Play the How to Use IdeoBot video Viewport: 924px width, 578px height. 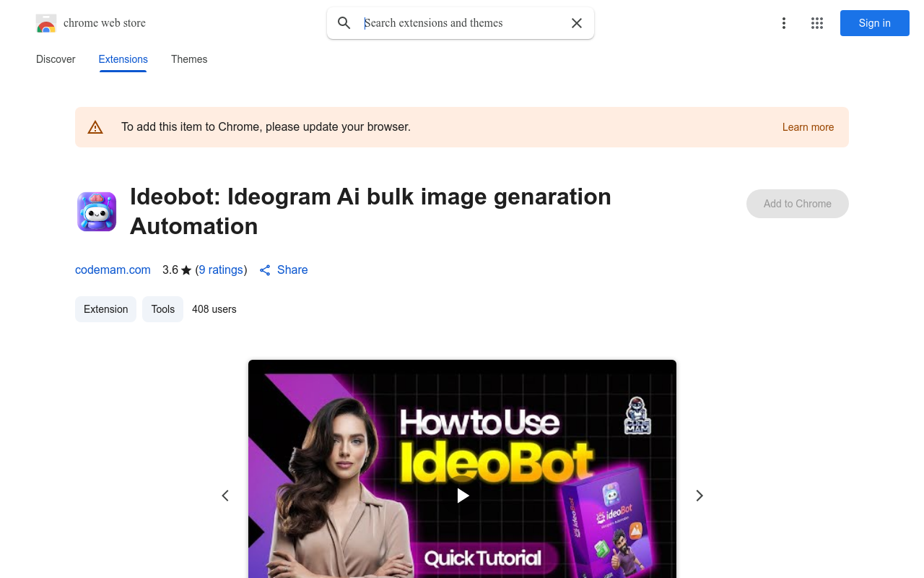463,496
